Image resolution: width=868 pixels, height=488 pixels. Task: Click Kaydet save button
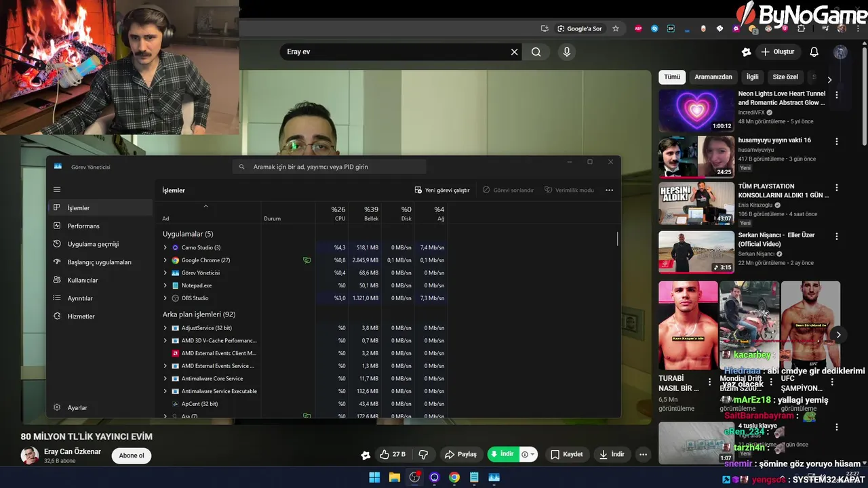[x=566, y=454]
